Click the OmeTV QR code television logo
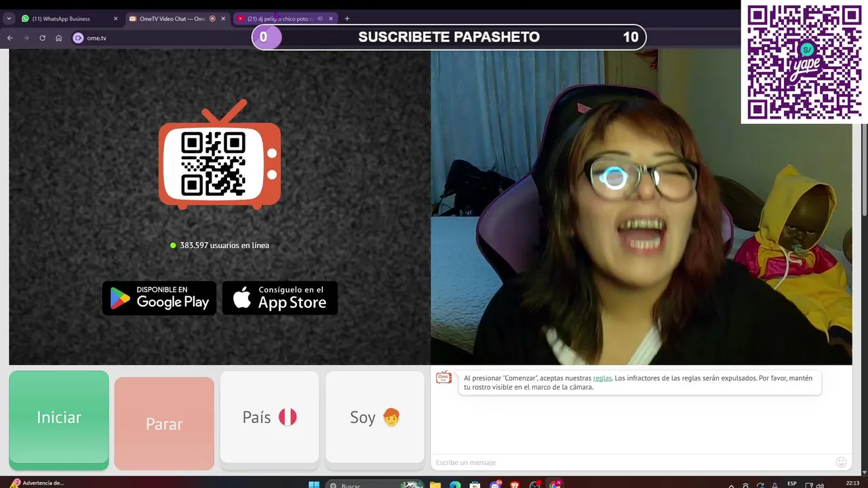This screenshot has height=488, width=868. click(x=220, y=155)
